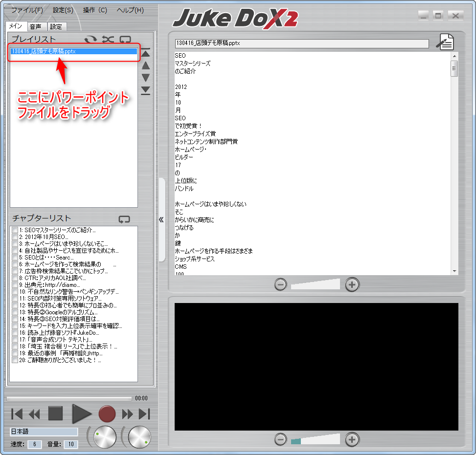Image resolution: width=476 pixels, height=455 pixels.
Task: Open the 設定(S) menu
Action: click(x=63, y=10)
